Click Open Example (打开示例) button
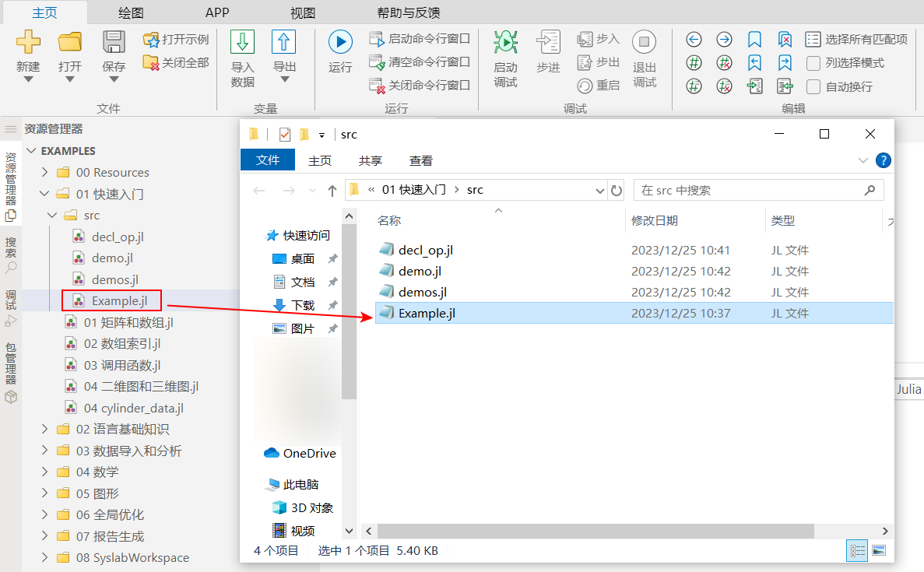 click(176, 39)
